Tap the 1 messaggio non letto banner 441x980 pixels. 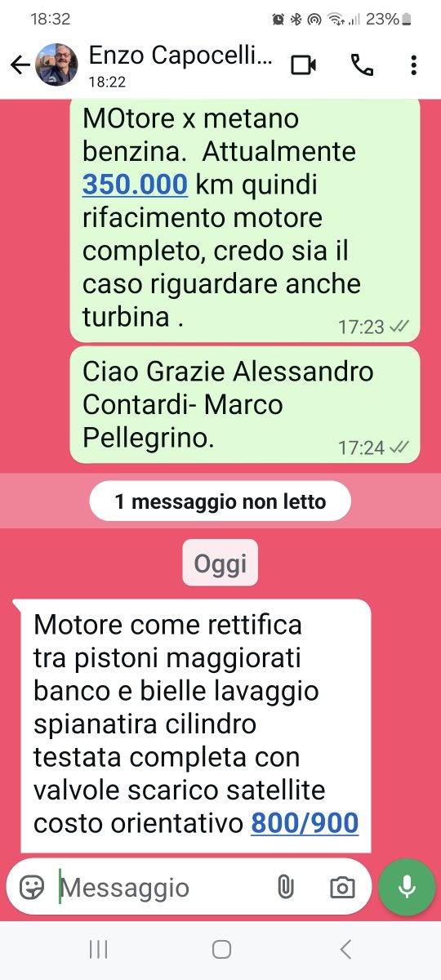point(220,501)
